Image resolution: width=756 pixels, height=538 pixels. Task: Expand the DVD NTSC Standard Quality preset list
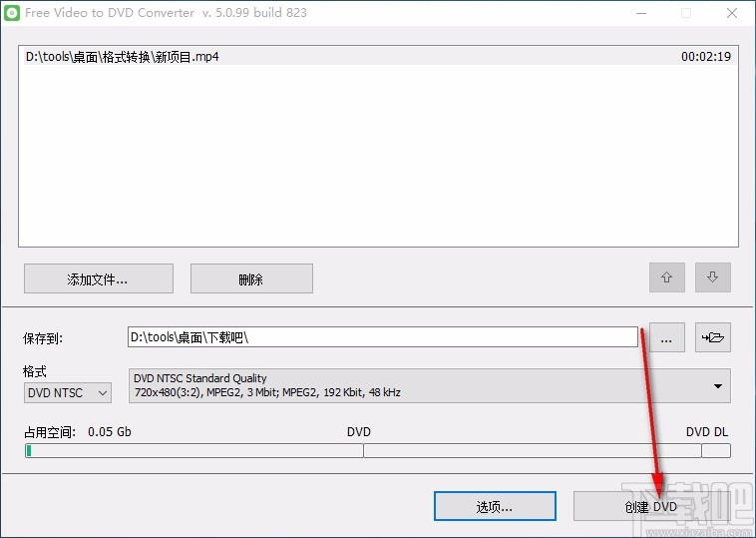(x=429, y=385)
